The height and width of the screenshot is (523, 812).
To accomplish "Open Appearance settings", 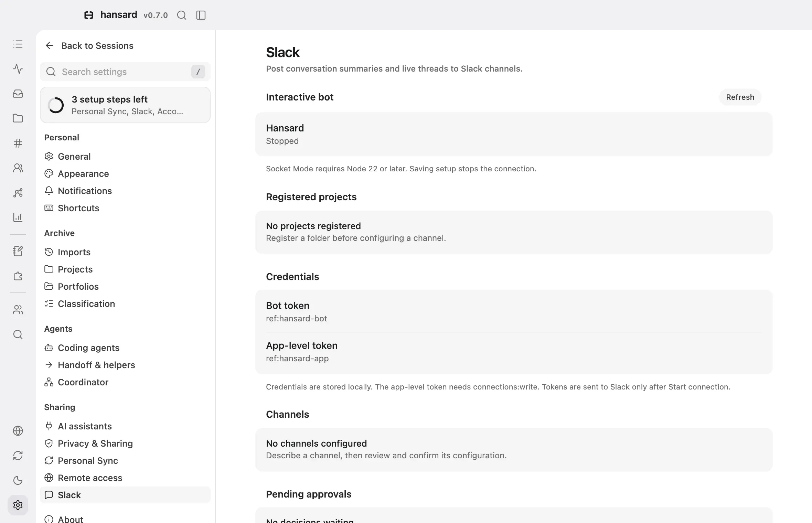I will click(125, 174).
